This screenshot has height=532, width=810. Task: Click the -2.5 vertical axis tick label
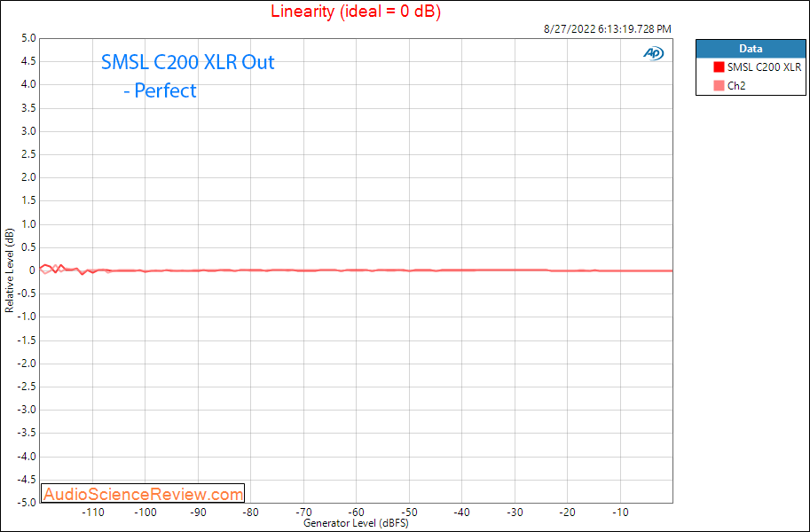pyautogui.click(x=27, y=387)
